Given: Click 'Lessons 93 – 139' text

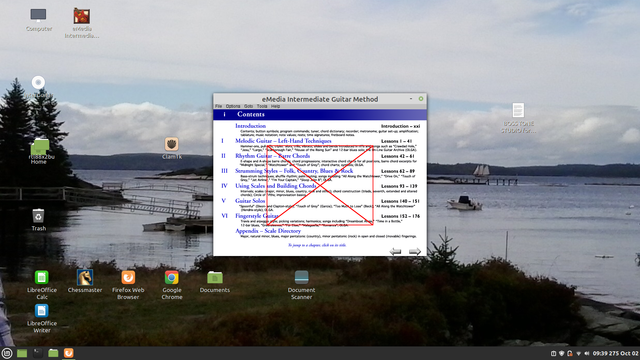Looking at the screenshot, I should [x=399, y=186].
